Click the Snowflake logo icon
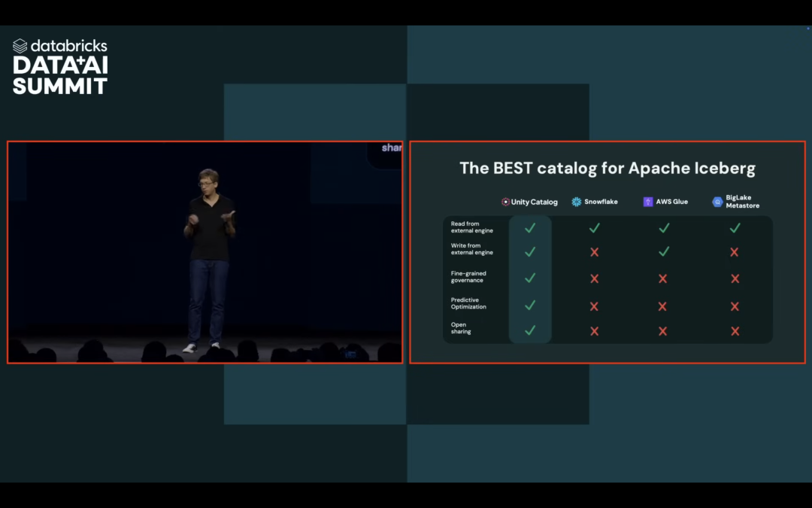Viewport: 812px width, 508px height. click(577, 202)
